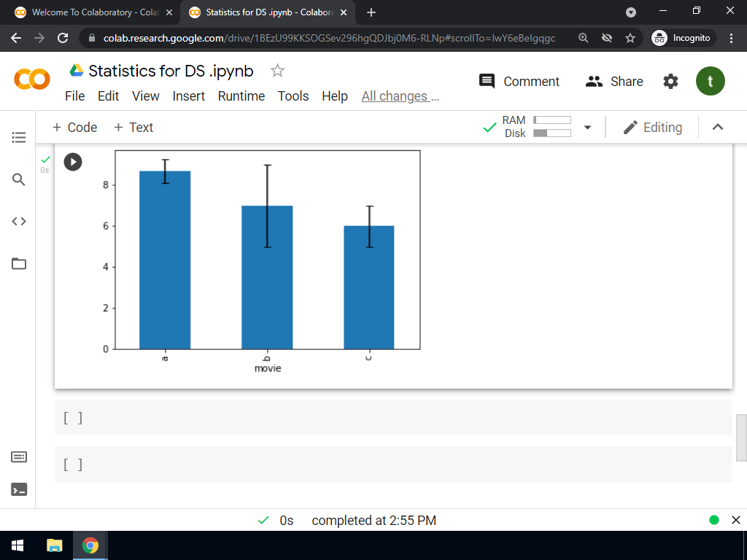Open the Files folder panel

tap(18, 263)
